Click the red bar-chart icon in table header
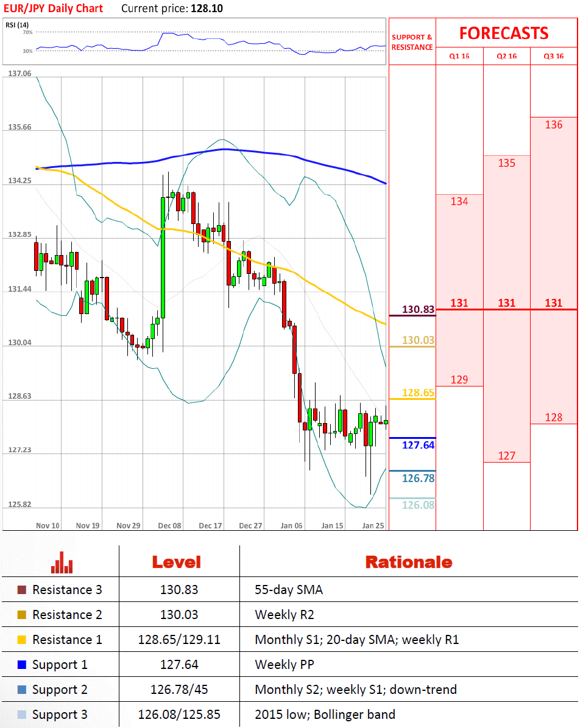Image resolution: width=583 pixels, height=728 pixels. pyautogui.click(x=62, y=562)
